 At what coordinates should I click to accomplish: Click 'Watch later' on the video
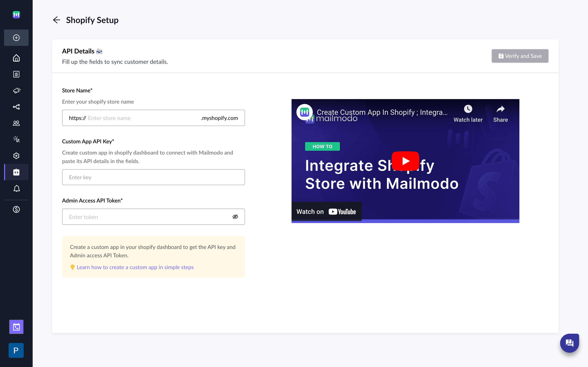(x=468, y=114)
